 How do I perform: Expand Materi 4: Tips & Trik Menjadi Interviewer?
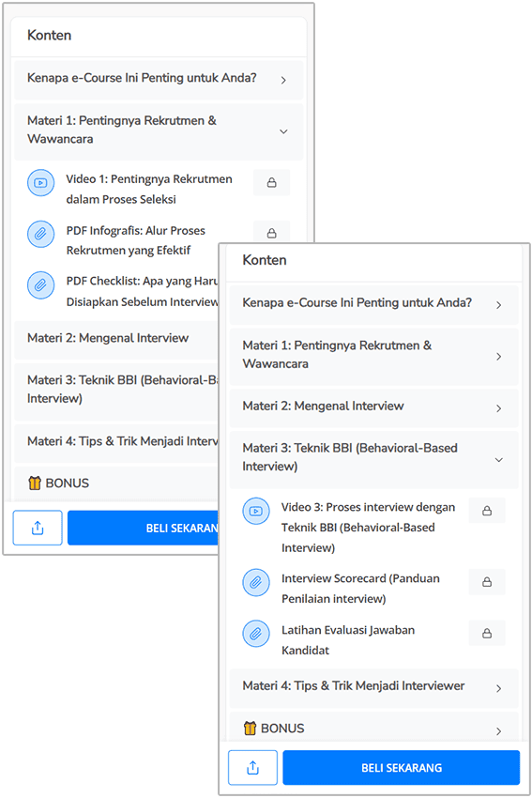(373, 688)
